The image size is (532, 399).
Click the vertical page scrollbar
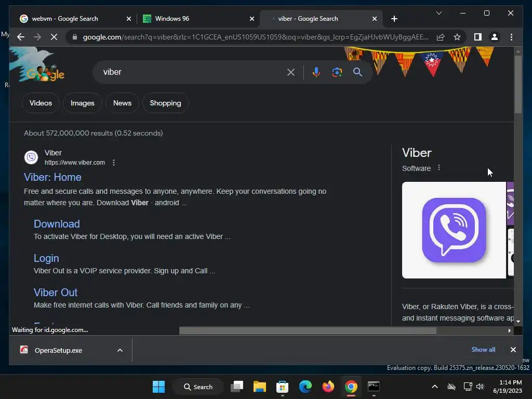(x=518, y=84)
